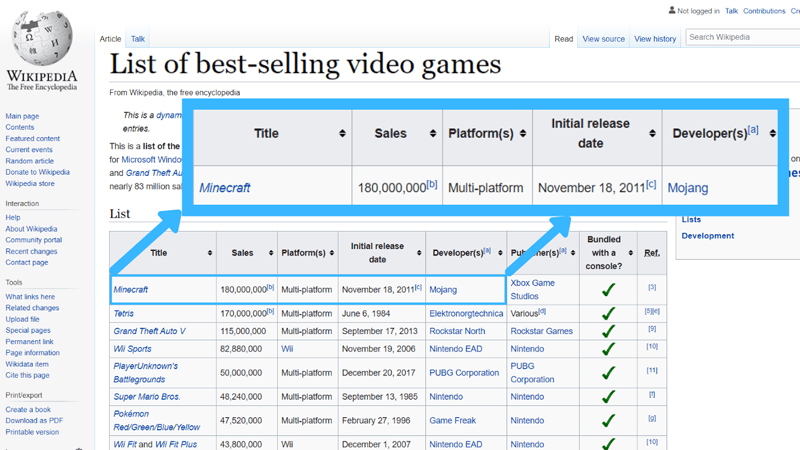The width and height of the screenshot is (800, 450).
Task: Open Help in the Interaction section
Action: (x=13, y=217)
